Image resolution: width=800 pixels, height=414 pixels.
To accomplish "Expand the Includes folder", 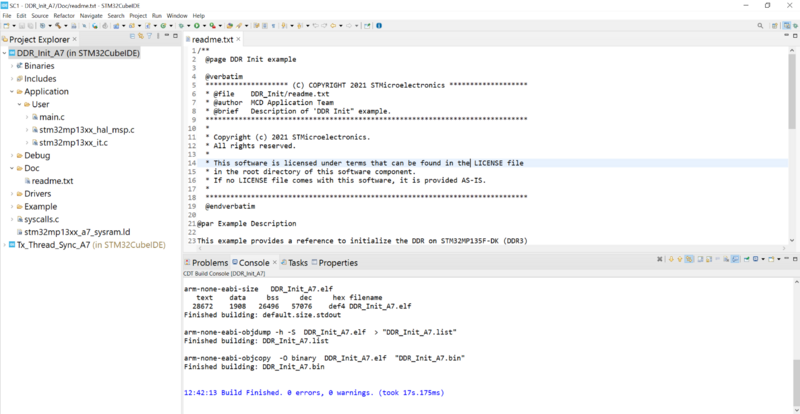I will [12, 79].
